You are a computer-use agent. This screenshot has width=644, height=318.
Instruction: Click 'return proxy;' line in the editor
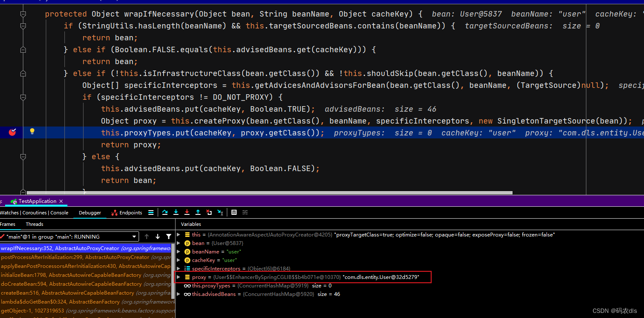click(131, 145)
